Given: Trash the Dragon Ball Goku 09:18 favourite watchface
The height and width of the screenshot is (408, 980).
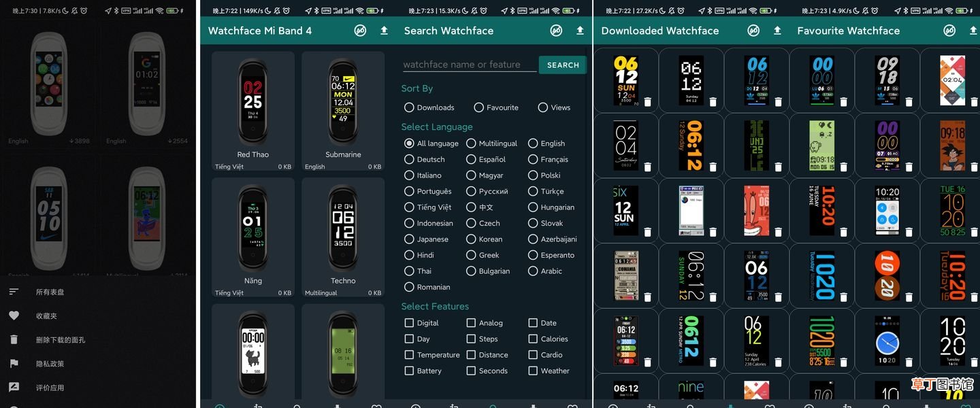Looking at the screenshot, I should [x=975, y=167].
